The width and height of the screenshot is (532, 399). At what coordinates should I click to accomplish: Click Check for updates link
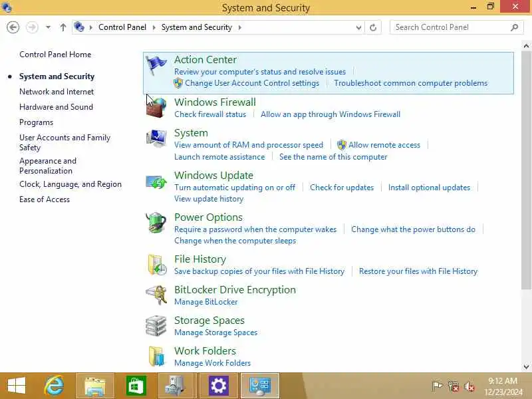pyautogui.click(x=342, y=188)
